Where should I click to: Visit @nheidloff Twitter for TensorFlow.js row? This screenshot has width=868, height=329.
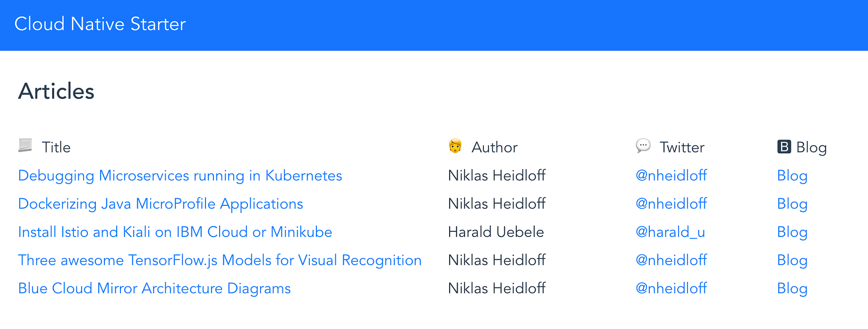coord(671,260)
